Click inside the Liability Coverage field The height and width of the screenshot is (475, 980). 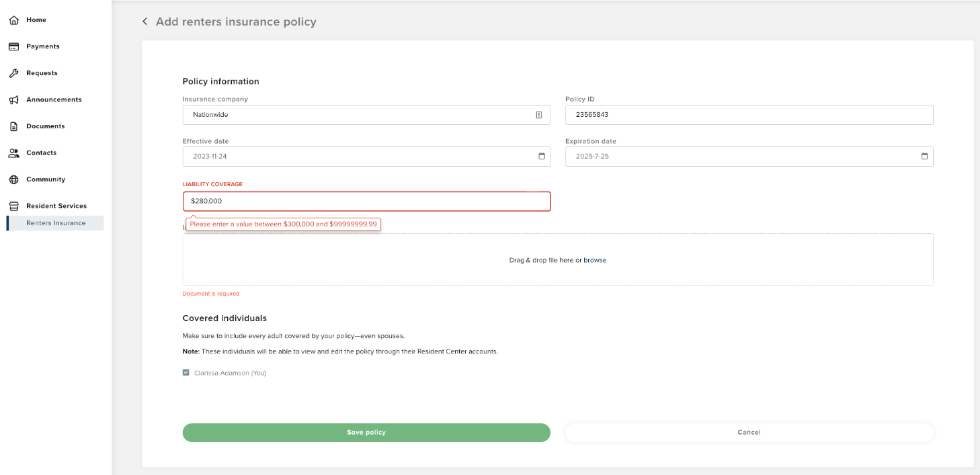[366, 201]
